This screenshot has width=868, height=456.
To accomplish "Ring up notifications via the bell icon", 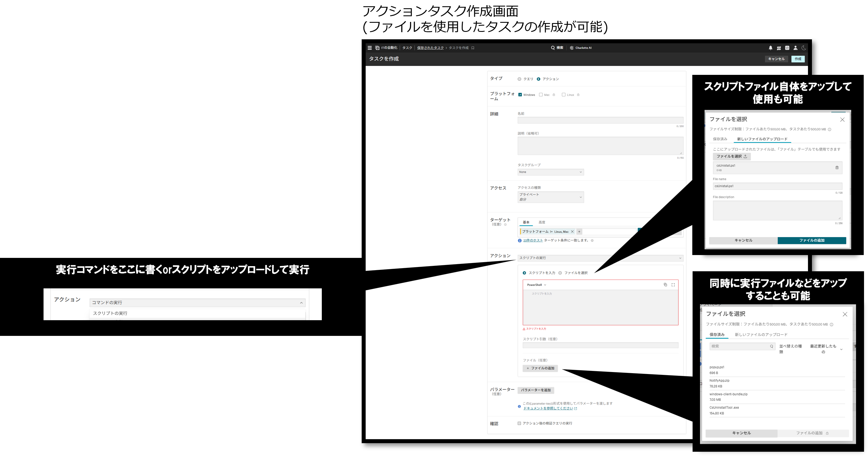I will coord(770,48).
